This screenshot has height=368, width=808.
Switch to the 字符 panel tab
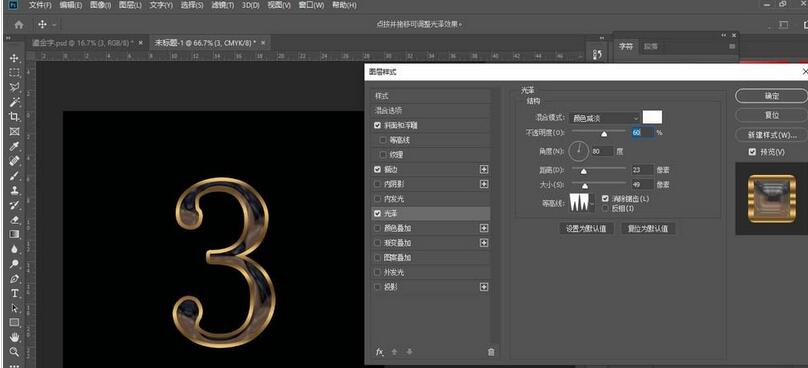626,46
